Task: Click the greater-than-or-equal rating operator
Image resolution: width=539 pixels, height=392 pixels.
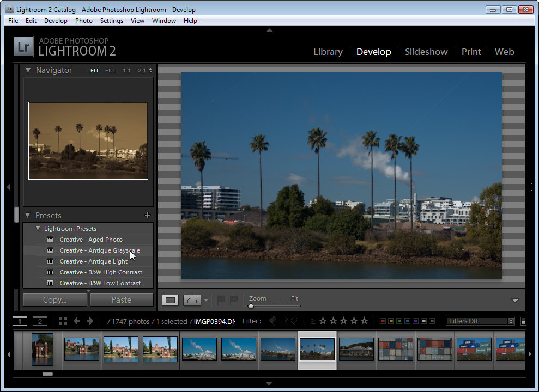Action: 312,321
